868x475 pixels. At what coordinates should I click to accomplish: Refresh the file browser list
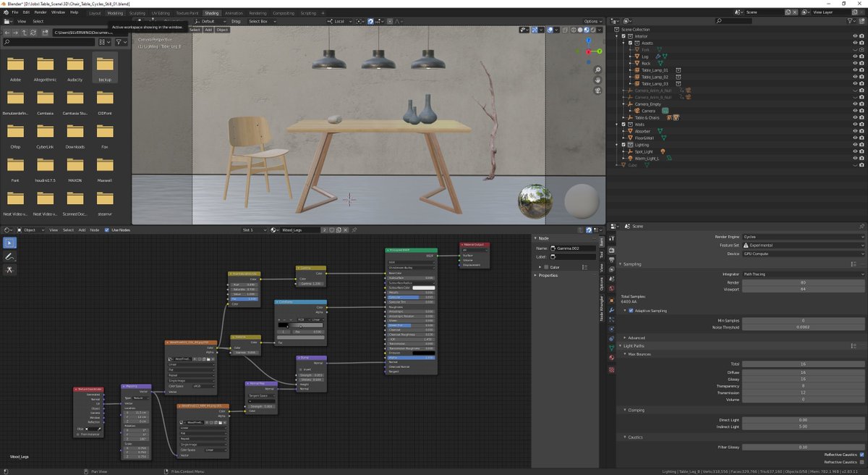pos(34,32)
